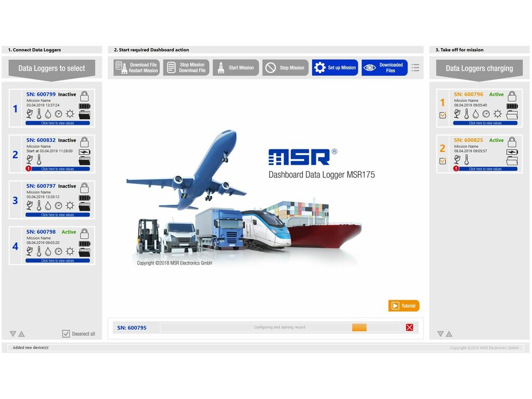The height and width of the screenshot is (399, 532).
Task: Click the filled folder icon on SN 600798
Action: tap(85, 252)
